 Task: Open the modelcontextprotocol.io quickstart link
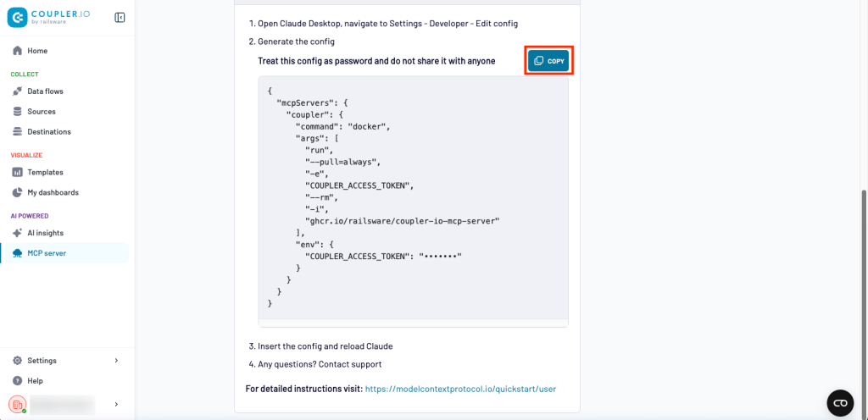click(460, 389)
